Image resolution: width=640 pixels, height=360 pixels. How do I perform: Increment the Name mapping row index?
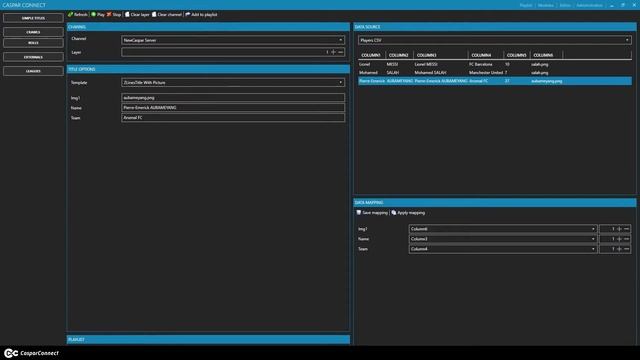[x=619, y=239]
